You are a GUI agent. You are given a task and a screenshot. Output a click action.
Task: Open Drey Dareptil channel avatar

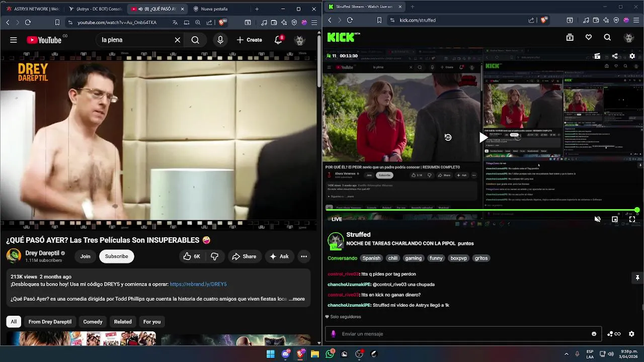pos(14,256)
